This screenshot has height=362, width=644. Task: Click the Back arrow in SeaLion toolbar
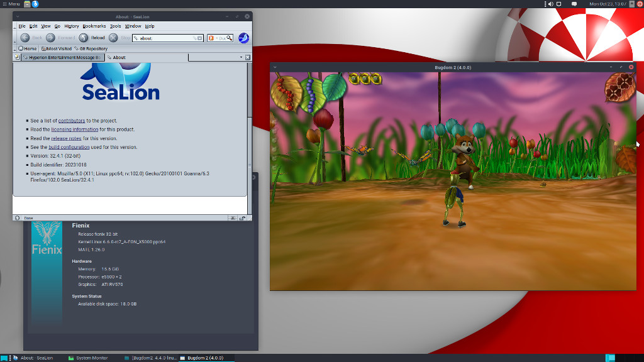click(25, 38)
